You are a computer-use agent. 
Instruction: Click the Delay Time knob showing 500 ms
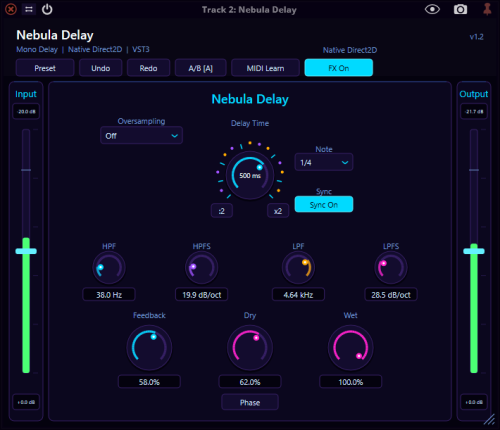pos(250,175)
